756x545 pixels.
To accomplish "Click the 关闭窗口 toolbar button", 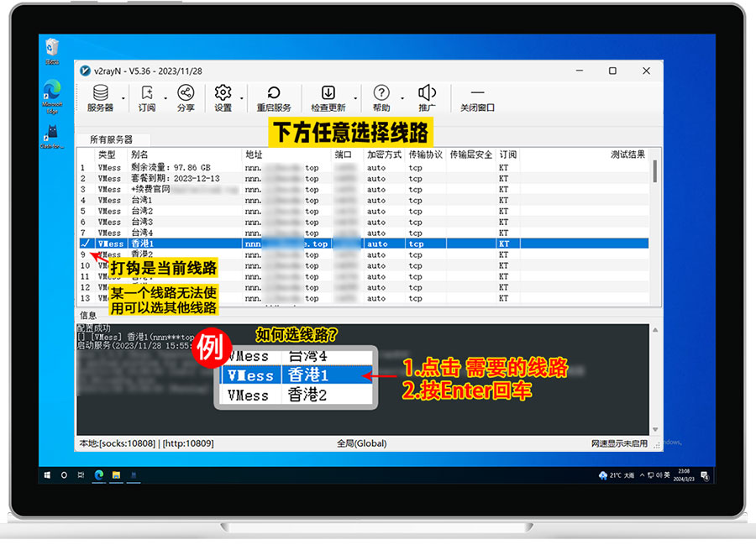I will point(477,97).
